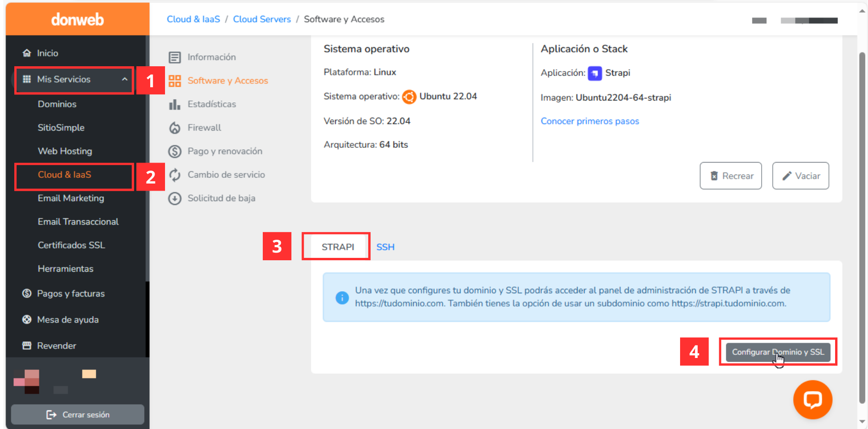The height and width of the screenshot is (429, 868).
Task: Open SitioSimple in sidebar
Action: pos(61,127)
